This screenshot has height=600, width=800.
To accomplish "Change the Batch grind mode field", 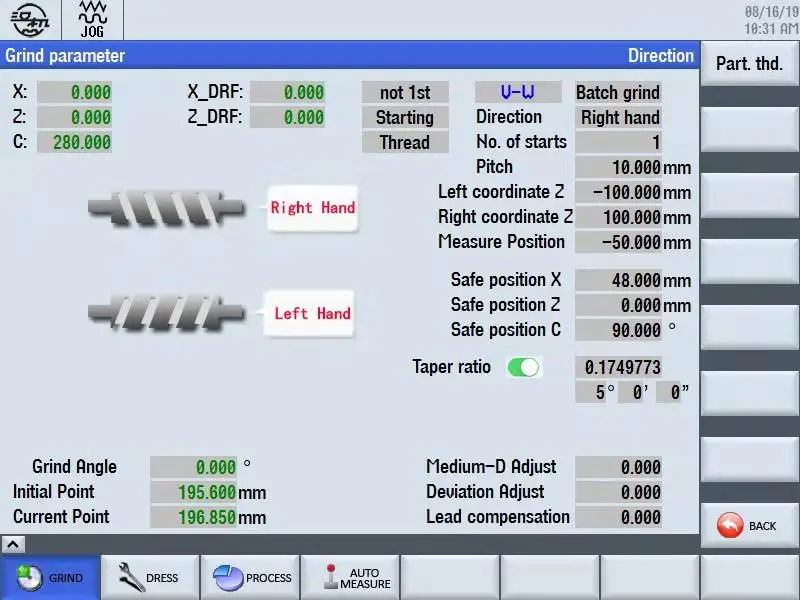I will coord(618,92).
